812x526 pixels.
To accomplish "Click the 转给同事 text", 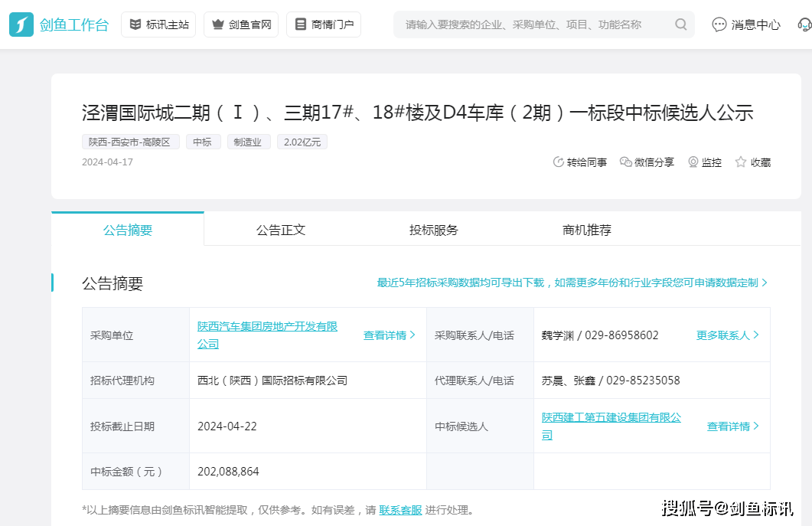I will [587, 163].
